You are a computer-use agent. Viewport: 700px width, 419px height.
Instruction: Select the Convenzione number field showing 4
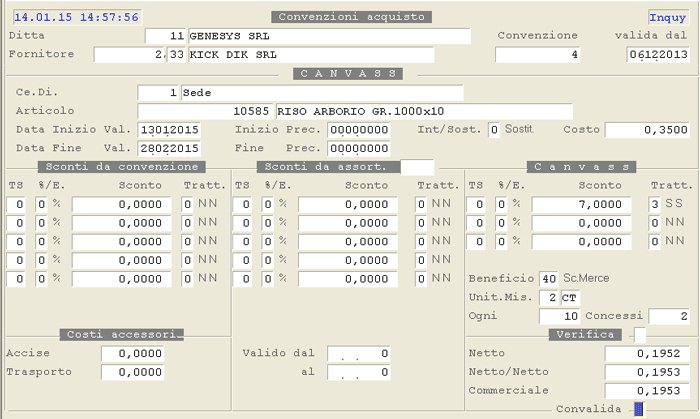[538, 55]
